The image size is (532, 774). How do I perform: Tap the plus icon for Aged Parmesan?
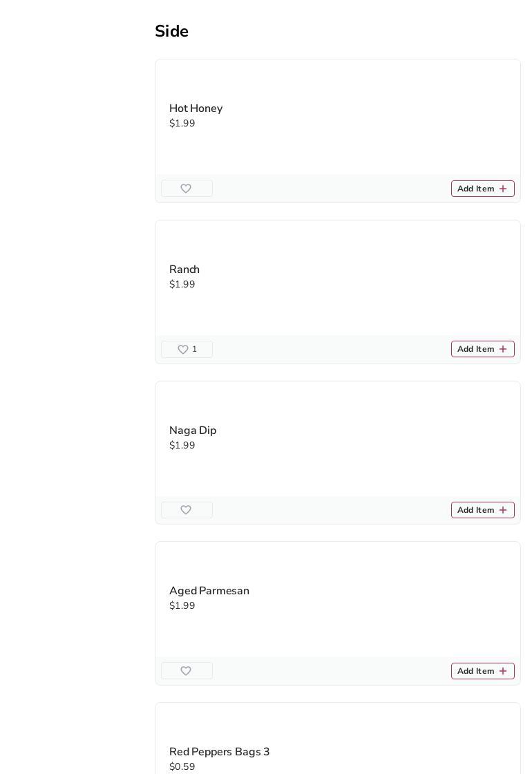click(x=503, y=671)
